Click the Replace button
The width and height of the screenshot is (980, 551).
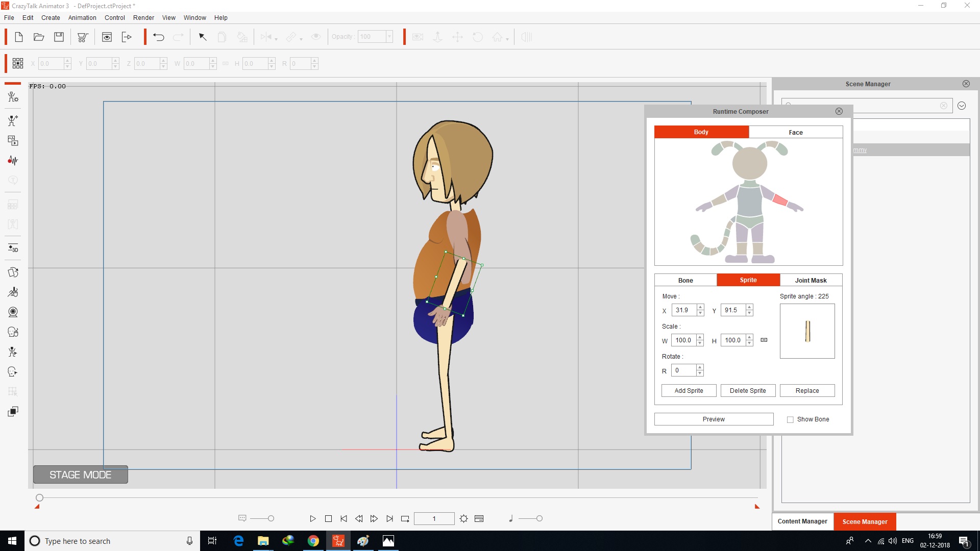pyautogui.click(x=807, y=391)
